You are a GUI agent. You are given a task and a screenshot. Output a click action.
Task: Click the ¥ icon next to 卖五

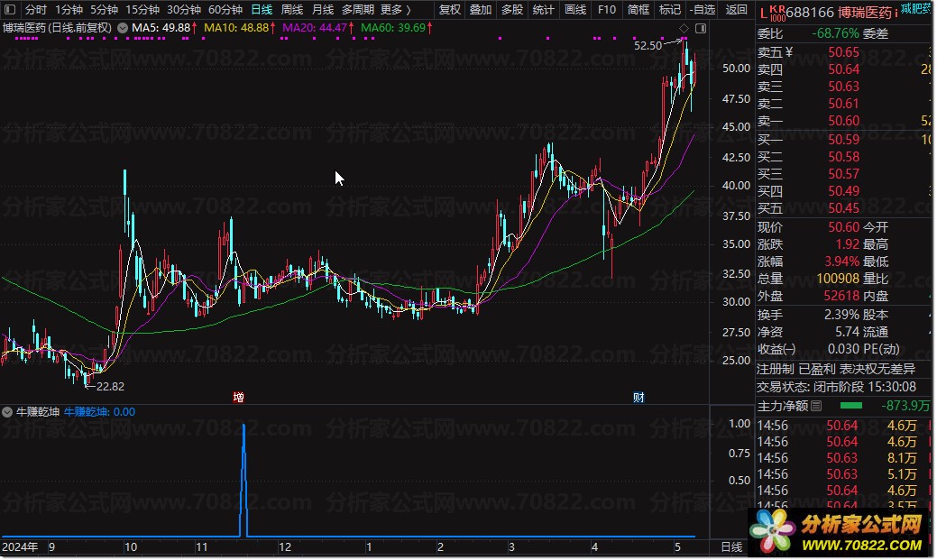pos(789,52)
